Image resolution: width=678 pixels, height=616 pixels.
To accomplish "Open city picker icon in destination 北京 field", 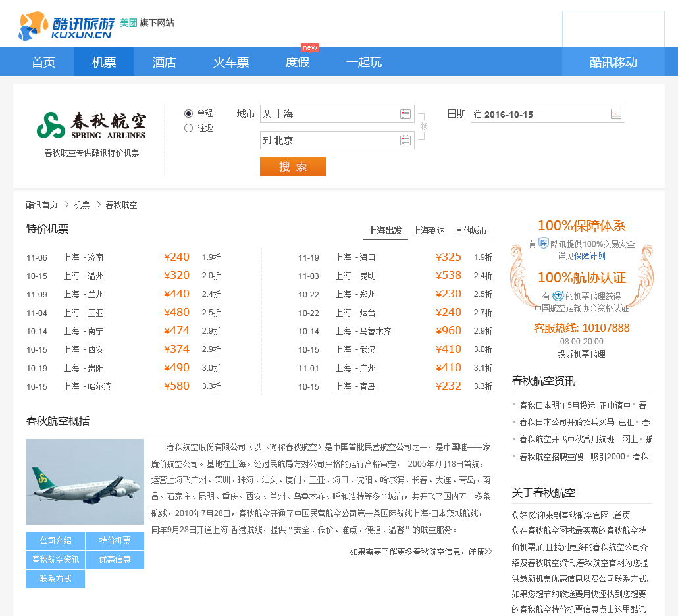I will tap(405, 140).
